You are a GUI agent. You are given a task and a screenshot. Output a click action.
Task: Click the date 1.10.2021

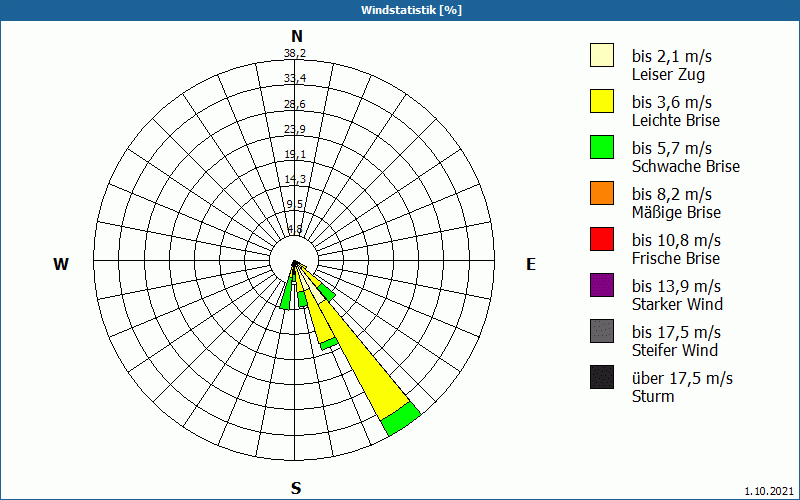769,491
